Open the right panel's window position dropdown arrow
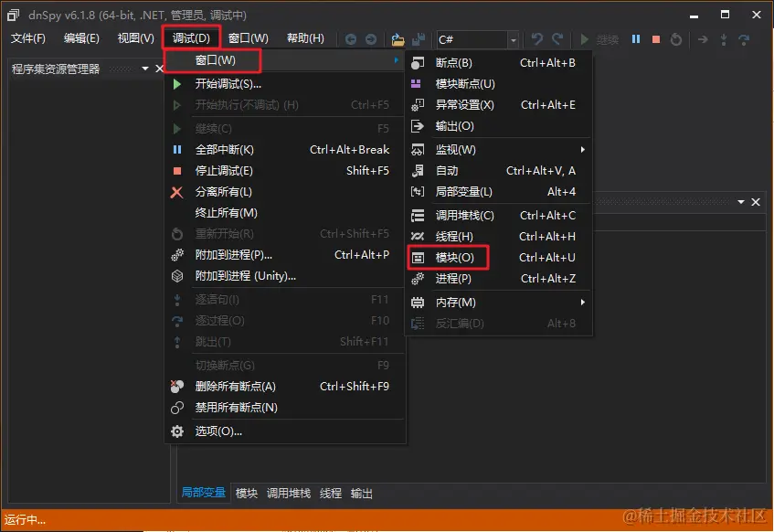This screenshot has width=774, height=532. click(x=741, y=201)
